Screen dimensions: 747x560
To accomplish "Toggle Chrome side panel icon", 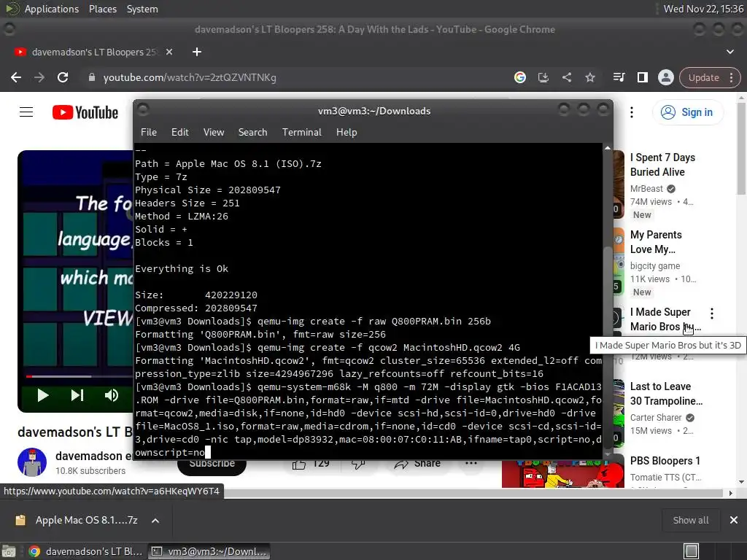I will coord(642,77).
